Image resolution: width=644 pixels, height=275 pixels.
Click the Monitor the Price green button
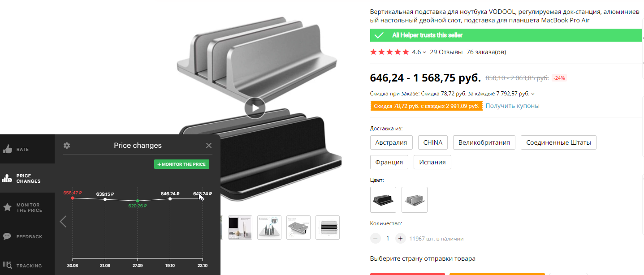coord(182,164)
